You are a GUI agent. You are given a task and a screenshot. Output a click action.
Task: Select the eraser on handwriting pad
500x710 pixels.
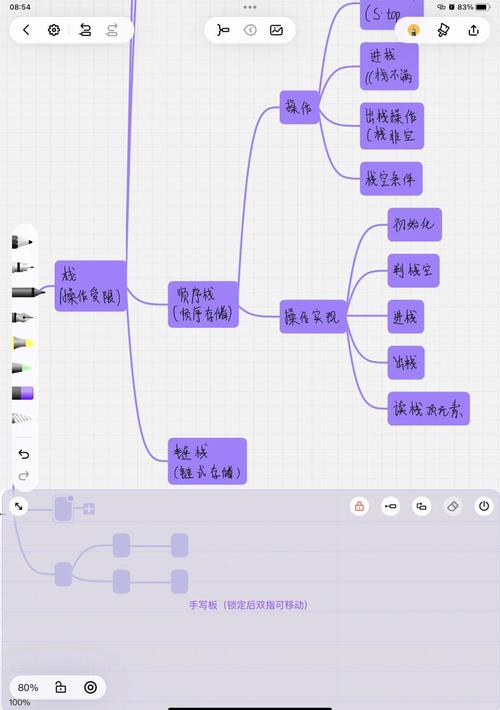coord(453,506)
